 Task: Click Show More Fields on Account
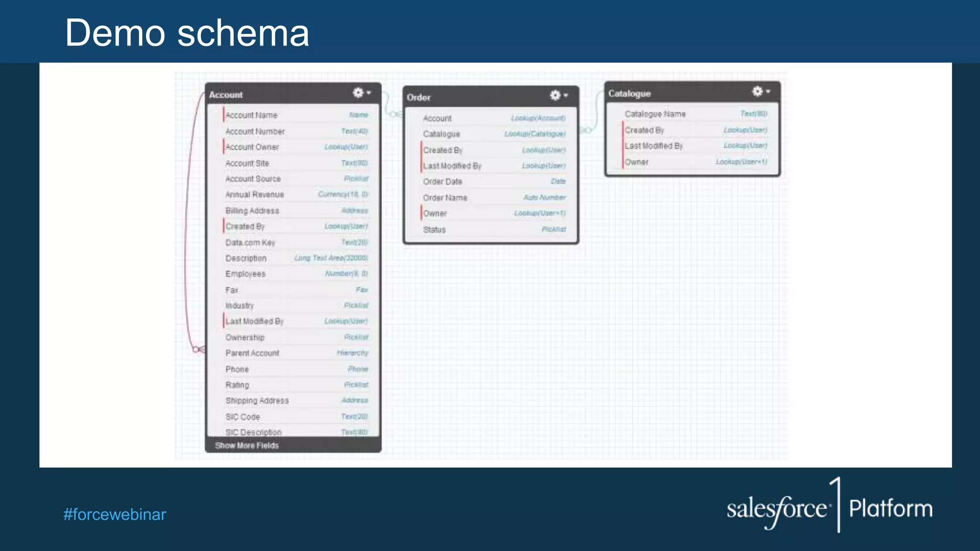pos(246,445)
